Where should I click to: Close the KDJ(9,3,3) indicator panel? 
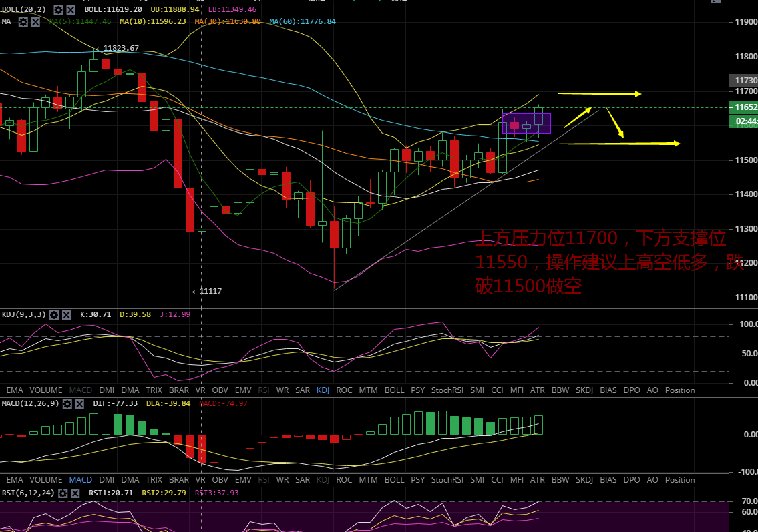click(x=67, y=314)
